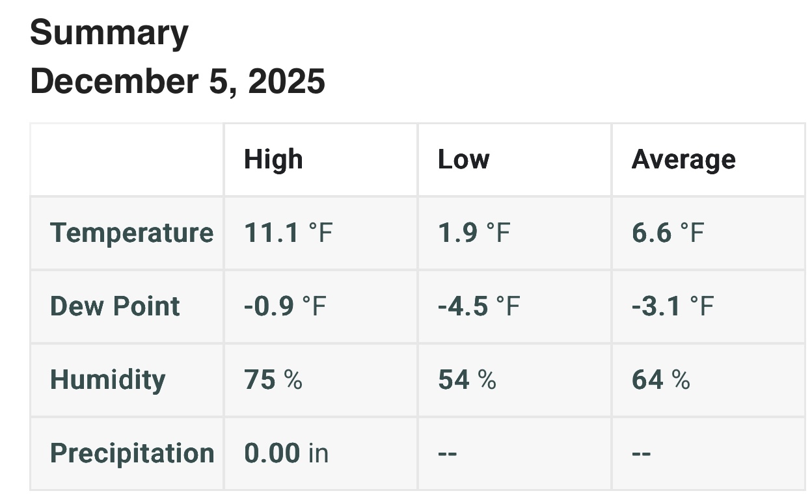Click the Temperature row label

pyautogui.click(x=131, y=233)
